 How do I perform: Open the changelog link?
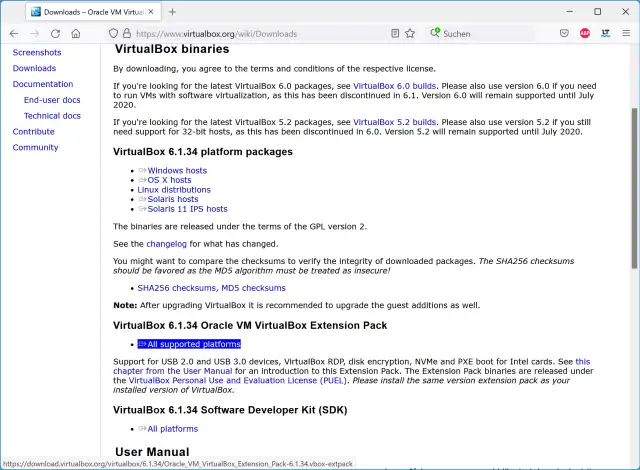click(167, 244)
